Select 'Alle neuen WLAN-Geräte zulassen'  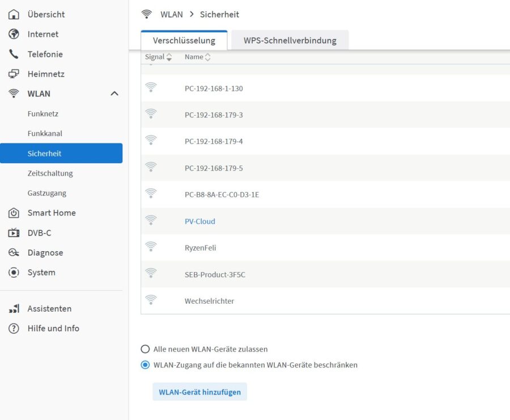[145, 349]
